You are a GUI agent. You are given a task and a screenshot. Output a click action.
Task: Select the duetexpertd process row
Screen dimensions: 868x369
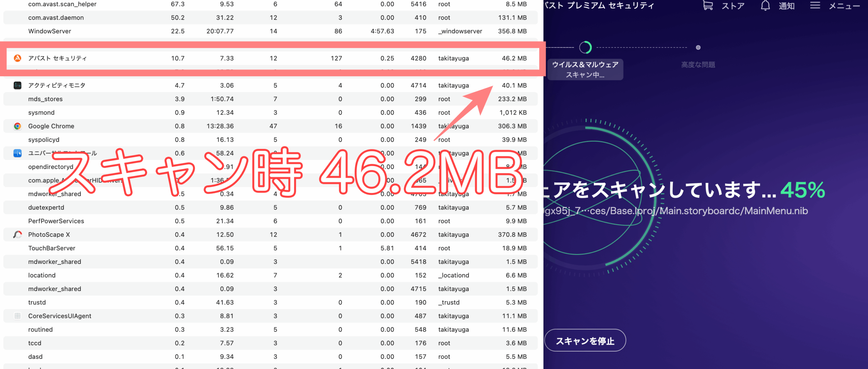[x=270, y=207]
